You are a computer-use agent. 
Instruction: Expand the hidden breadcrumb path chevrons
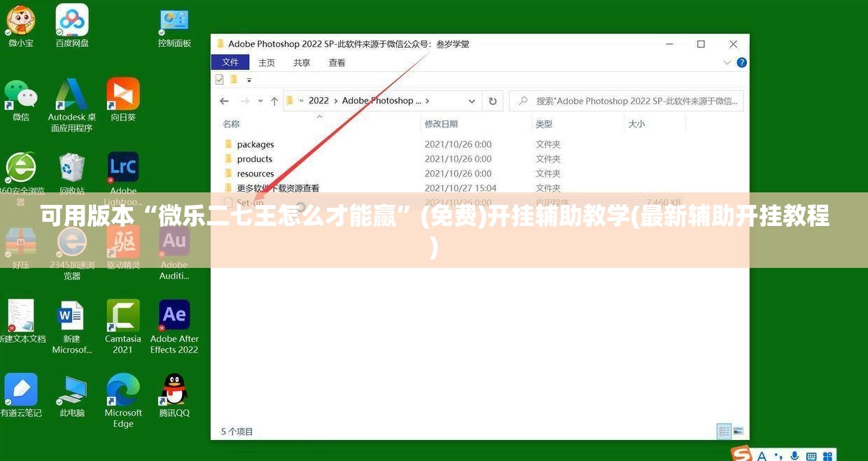pos(302,101)
